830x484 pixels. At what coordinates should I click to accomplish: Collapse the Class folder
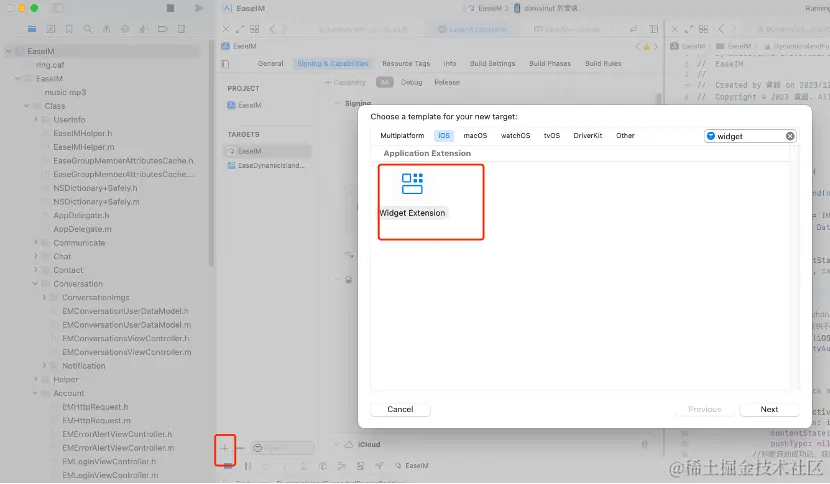[26, 106]
